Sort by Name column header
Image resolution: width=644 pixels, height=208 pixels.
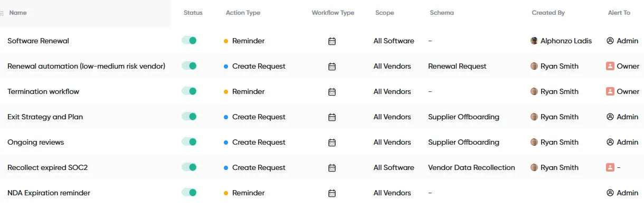click(x=18, y=13)
